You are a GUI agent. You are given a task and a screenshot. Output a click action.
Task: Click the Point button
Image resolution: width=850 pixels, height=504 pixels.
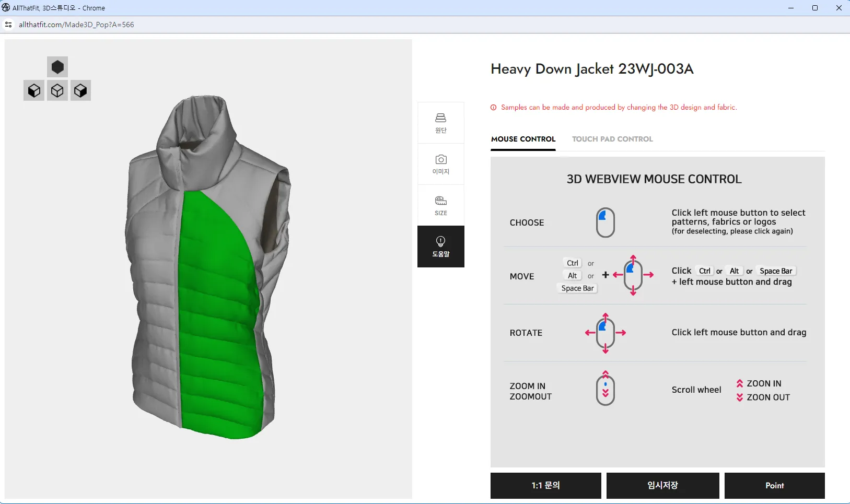775,486
